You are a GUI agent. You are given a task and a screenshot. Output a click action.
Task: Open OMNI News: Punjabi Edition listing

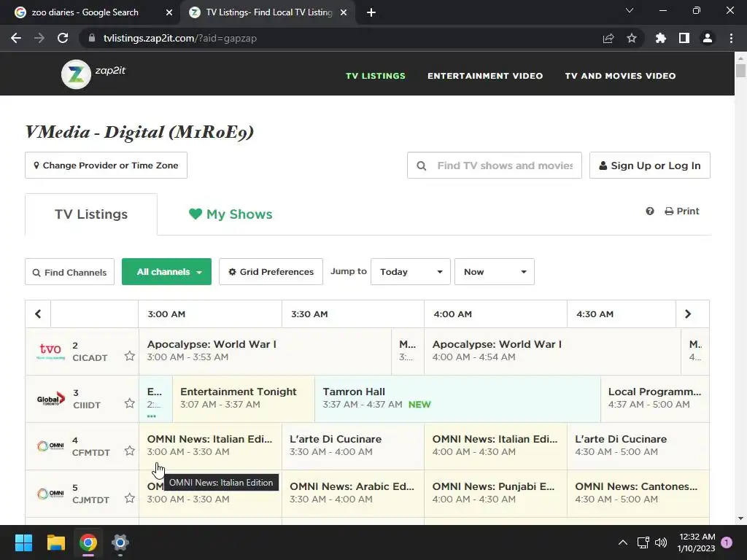[495, 494]
